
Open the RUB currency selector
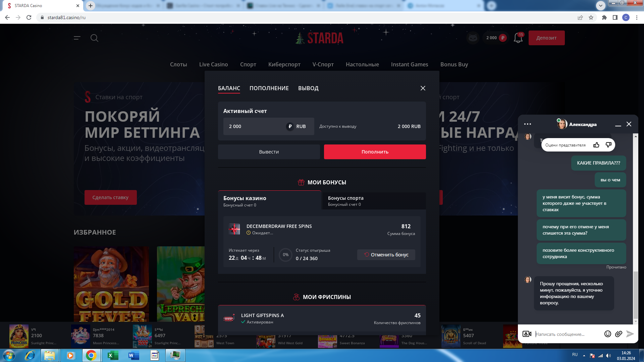296,126
